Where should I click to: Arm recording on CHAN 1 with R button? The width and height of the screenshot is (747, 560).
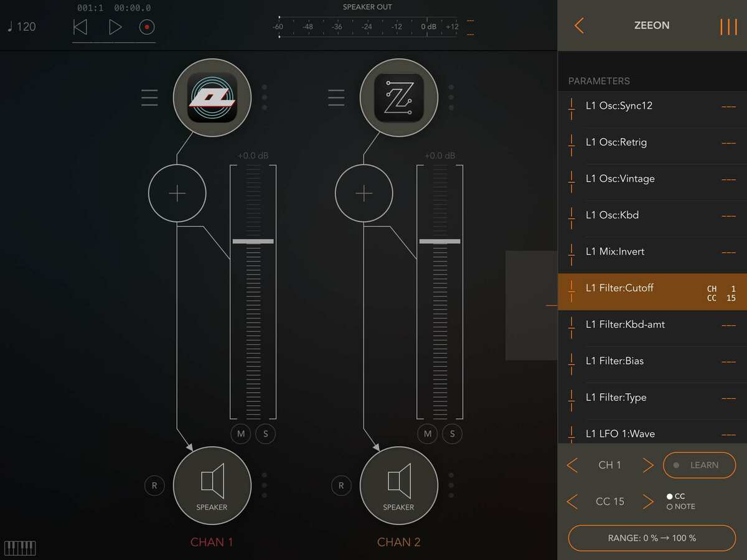tap(154, 485)
